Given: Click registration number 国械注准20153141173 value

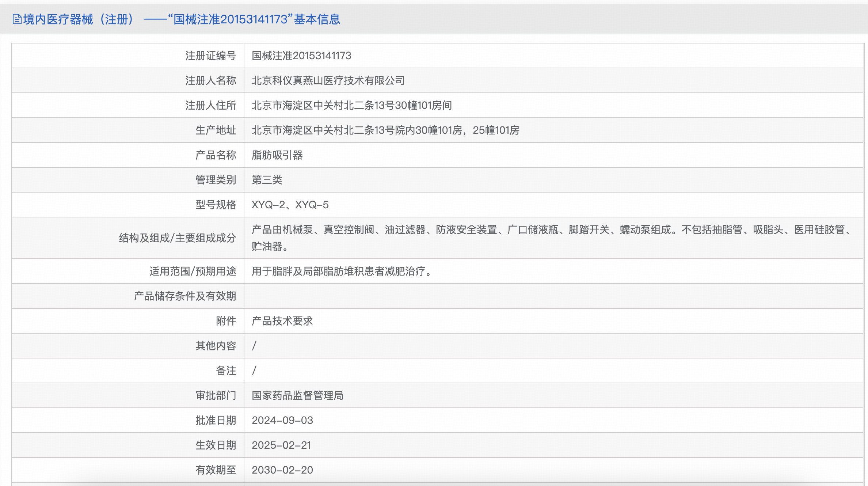Looking at the screenshot, I should pyautogui.click(x=301, y=56).
